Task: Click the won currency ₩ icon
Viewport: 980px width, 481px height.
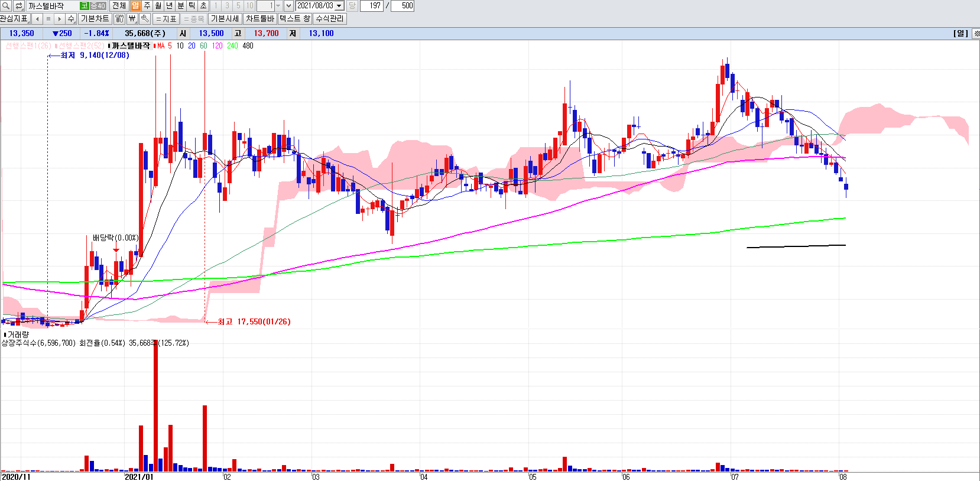Action: click(x=132, y=19)
